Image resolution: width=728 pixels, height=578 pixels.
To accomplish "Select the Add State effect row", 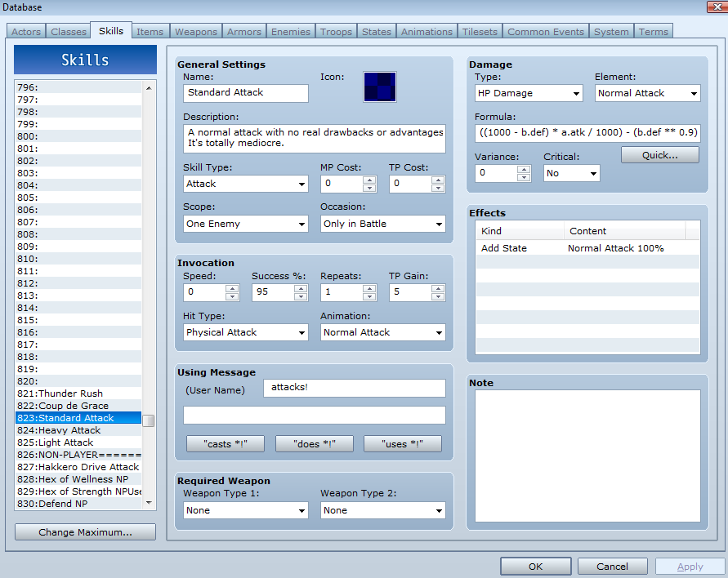I will click(x=587, y=248).
